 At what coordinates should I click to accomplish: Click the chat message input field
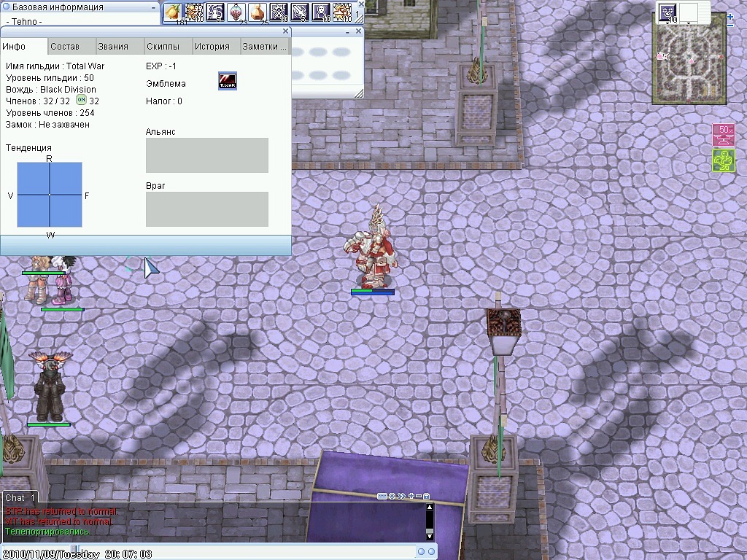[248, 553]
